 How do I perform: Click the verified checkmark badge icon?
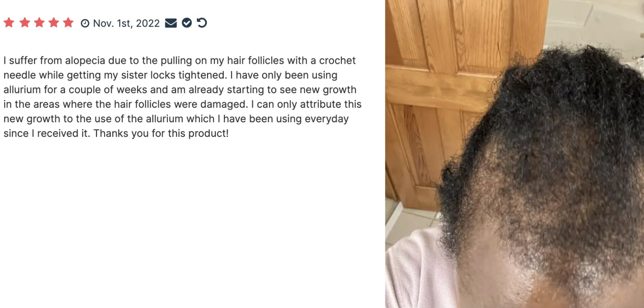[187, 23]
